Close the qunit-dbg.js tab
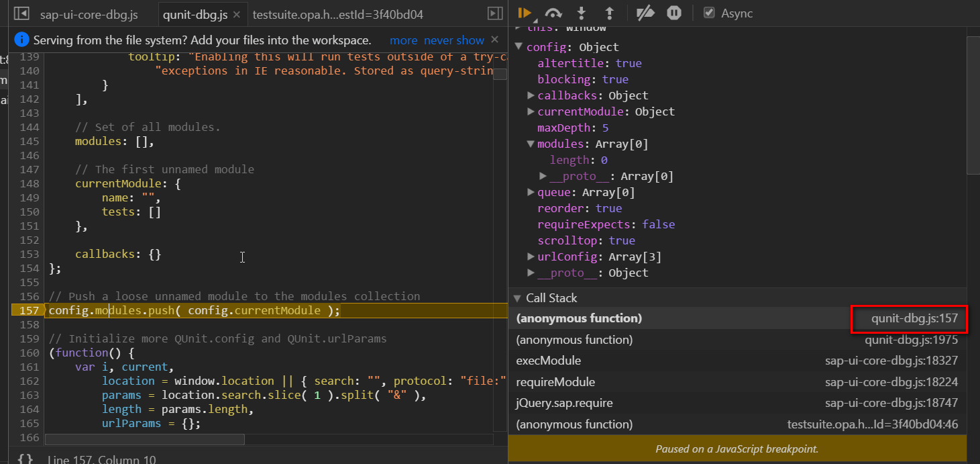The height and width of the screenshot is (464, 980). click(236, 14)
